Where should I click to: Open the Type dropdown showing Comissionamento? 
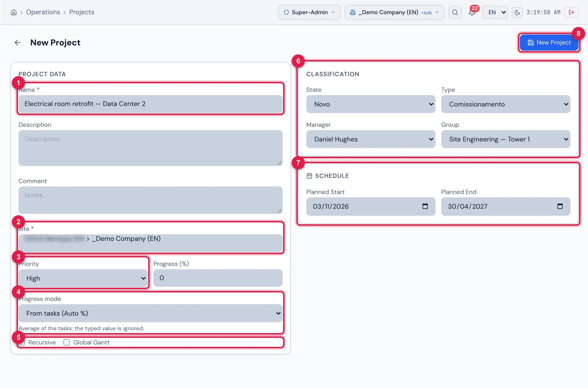pyautogui.click(x=506, y=104)
